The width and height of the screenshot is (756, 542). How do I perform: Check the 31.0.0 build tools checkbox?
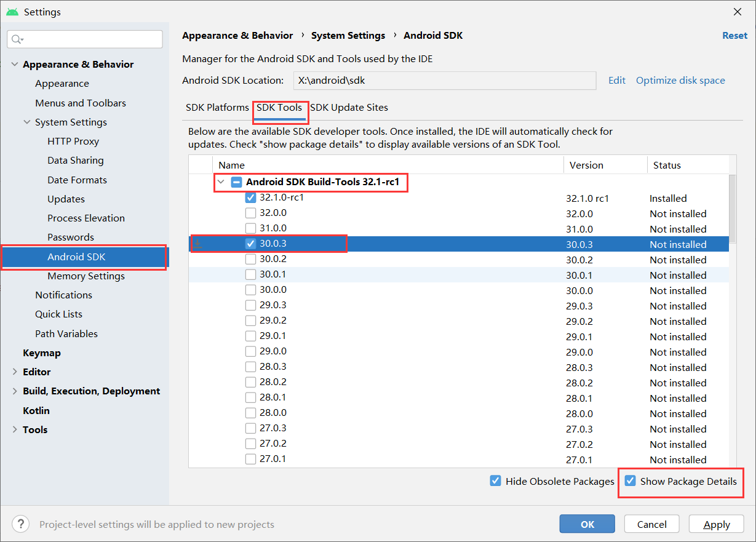coord(250,228)
